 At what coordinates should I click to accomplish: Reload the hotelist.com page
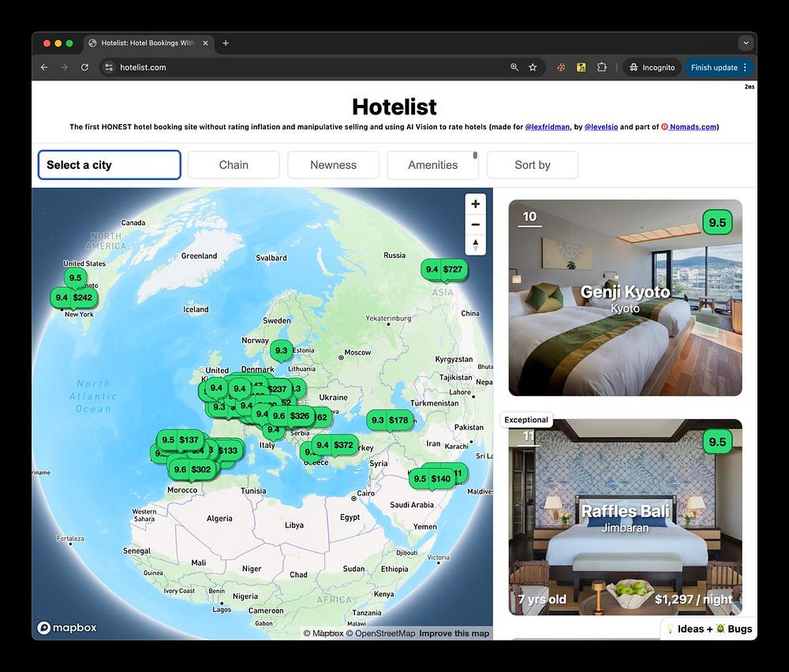point(84,67)
